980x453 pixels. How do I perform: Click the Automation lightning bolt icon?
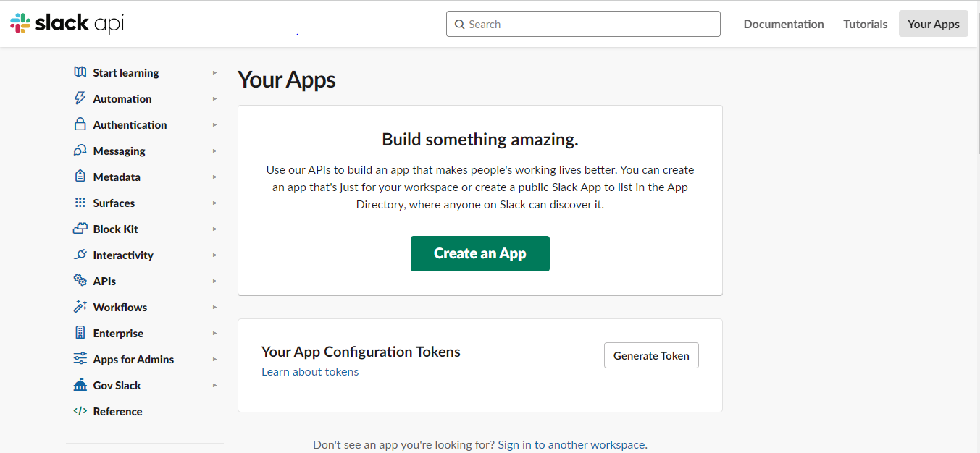click(x=80, y=98)
